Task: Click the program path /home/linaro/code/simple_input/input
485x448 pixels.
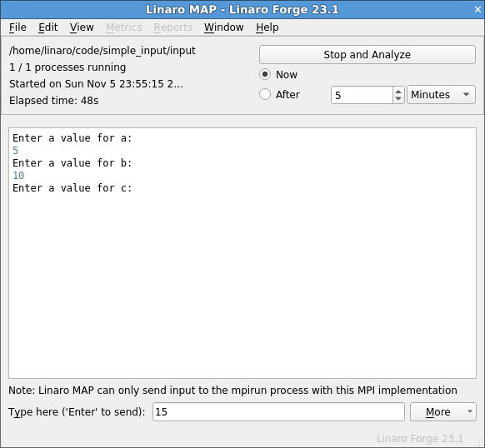Action: (102, 51)
